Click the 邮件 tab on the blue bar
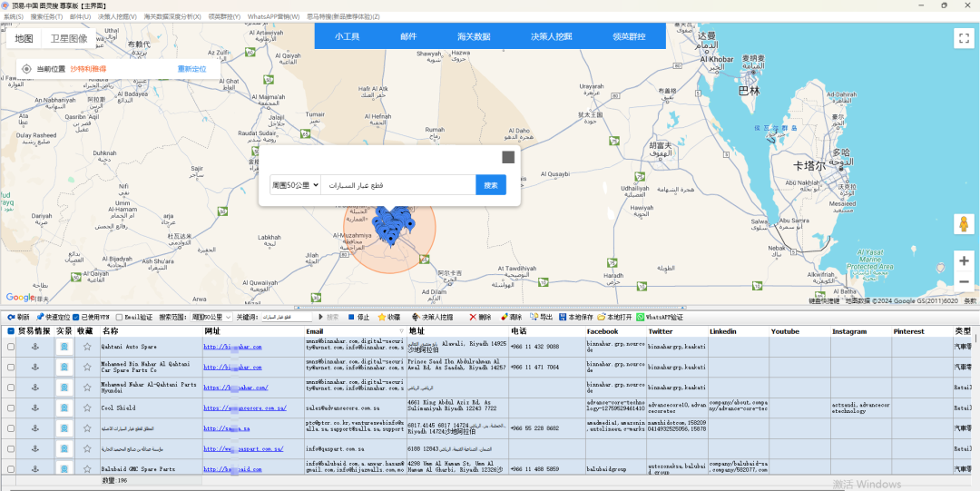The height and width of the screenshot is (491, 980). coord(408,36)
